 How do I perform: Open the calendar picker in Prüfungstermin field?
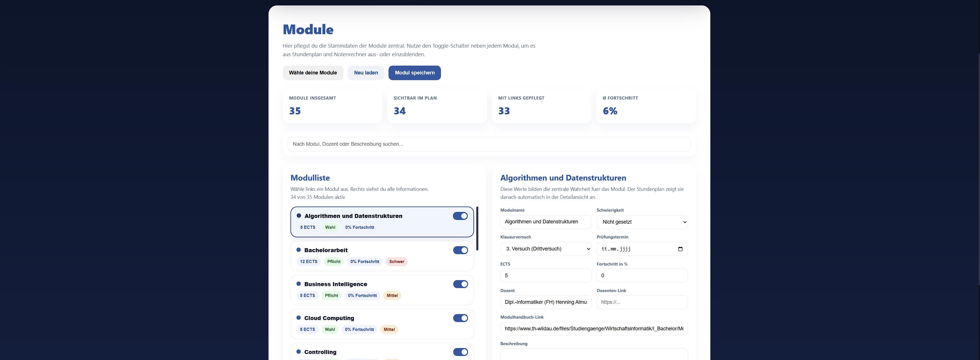coord(680,249)
